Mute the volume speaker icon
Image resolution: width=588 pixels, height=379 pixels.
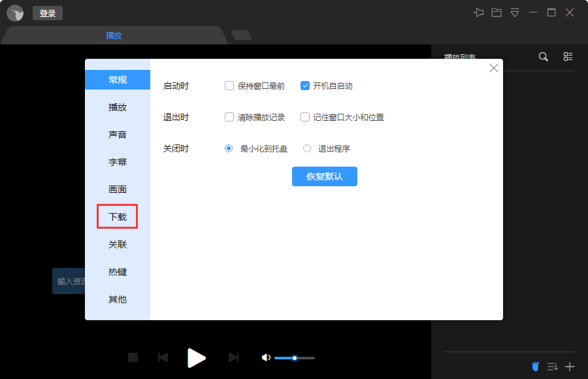tap(265, 357)
